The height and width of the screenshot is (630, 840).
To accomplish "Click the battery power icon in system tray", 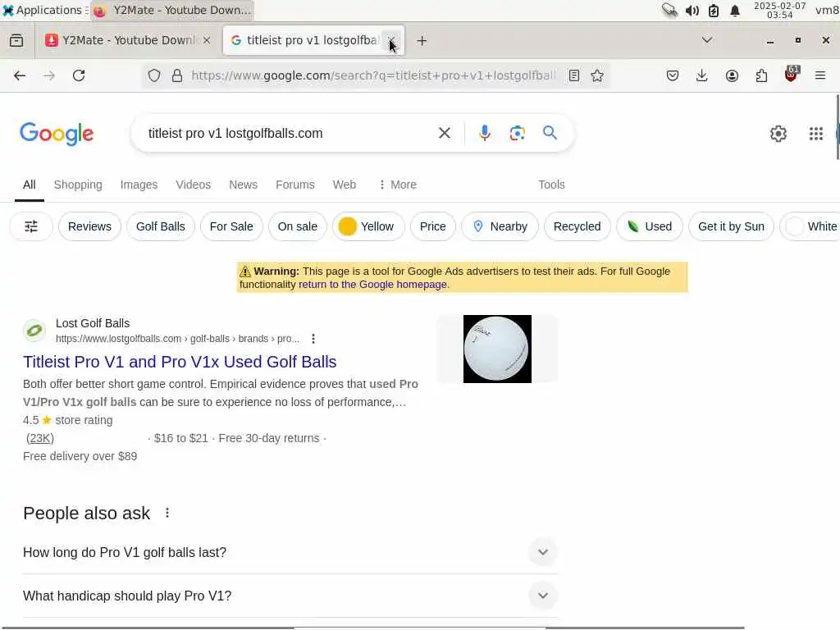I will (x=714, y=11).
